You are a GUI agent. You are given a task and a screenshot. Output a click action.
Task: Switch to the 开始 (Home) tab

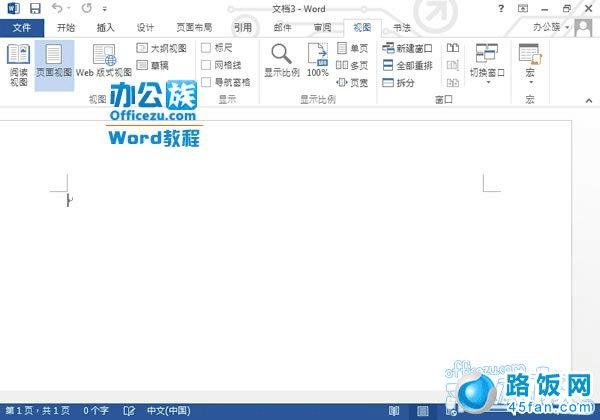[x=66, y=28]
